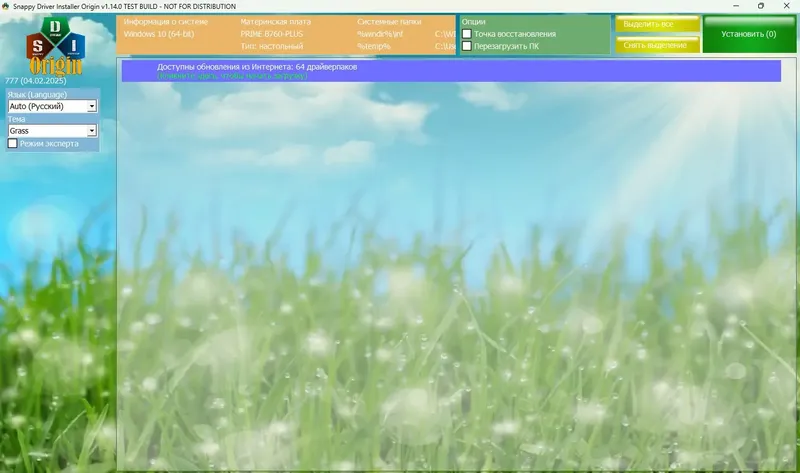Click the %windir%\inf entry
800x473 pixels.
point(380,34)
